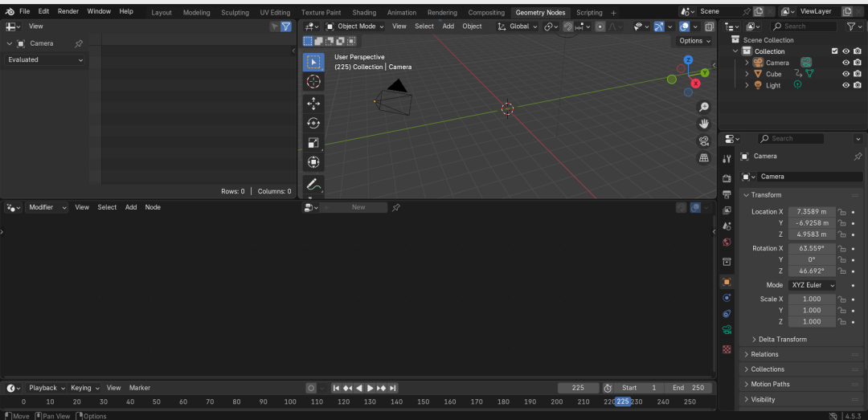Click the pan view hand icon
The height and width of the screenshot is (420, 868).
click(x=703, y=124)
